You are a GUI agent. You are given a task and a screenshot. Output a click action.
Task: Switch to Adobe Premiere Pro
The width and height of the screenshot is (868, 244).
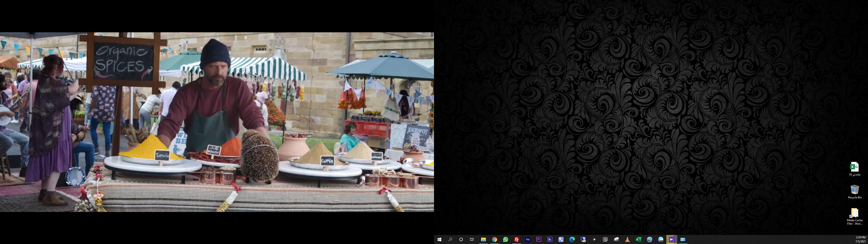tap(539, 240)
